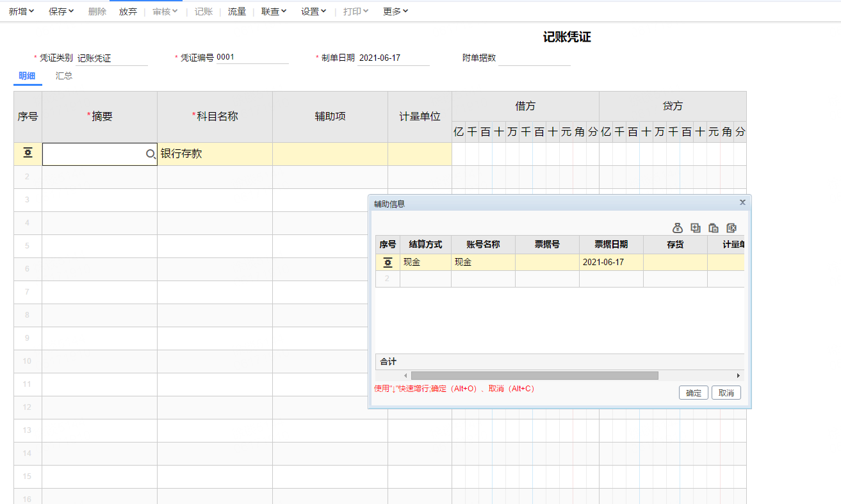
Task: Click the 存货 column header
Action: tap(675, 245)
